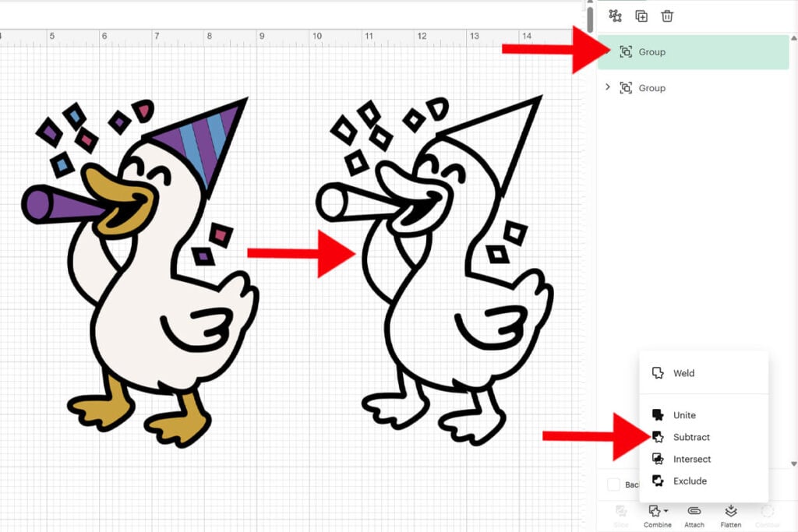Click the Flatten tool

pyautogui.click(x=731, y=516)
